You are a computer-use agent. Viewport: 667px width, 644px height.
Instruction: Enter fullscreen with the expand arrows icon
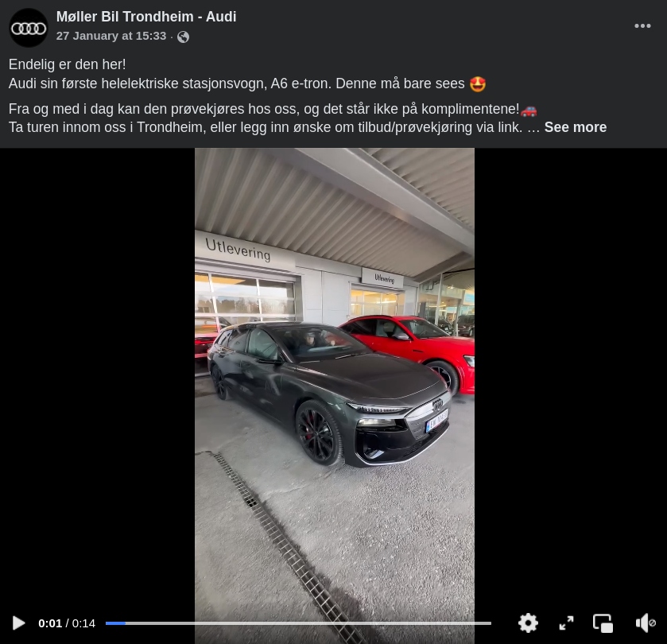566,623
